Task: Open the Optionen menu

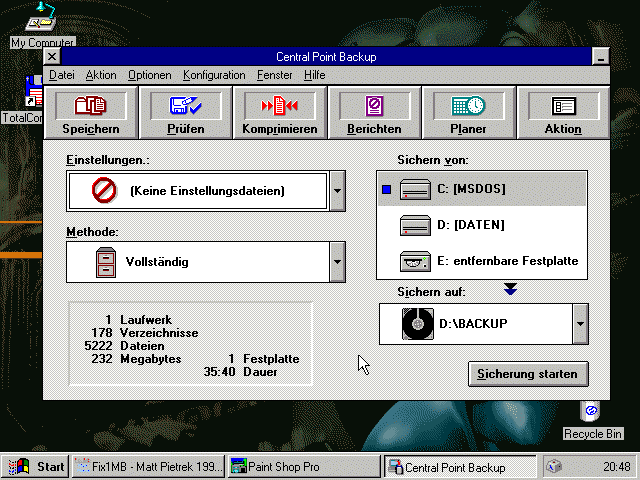Action: 150,75
